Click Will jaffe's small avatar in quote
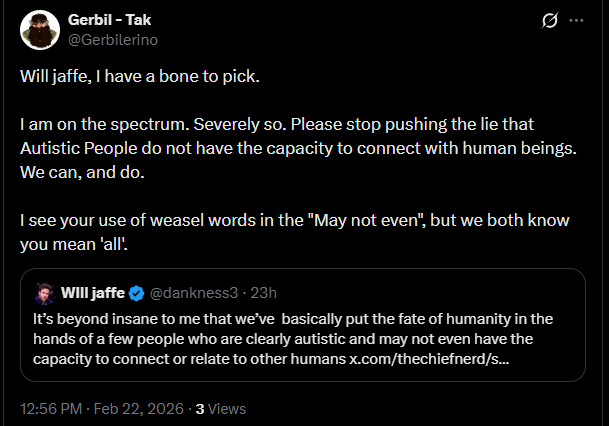Screen dimensions: 609x426 click(x=45, y=293)
